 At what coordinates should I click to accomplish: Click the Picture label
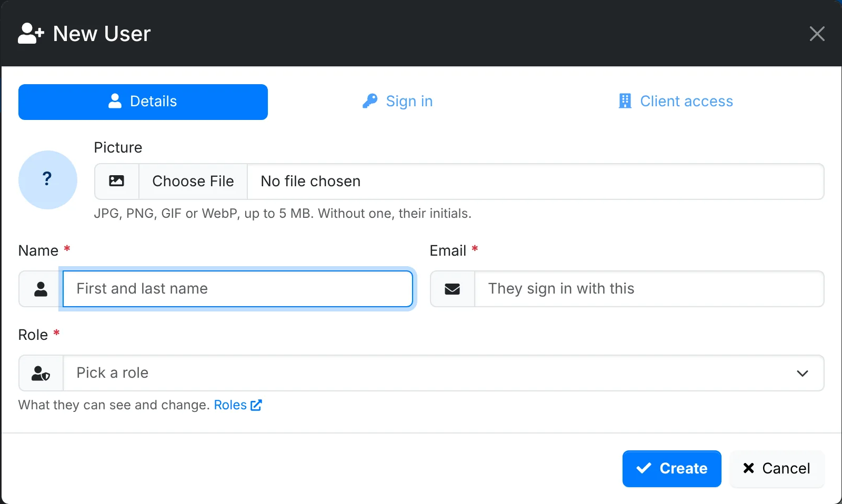[118, 147]
